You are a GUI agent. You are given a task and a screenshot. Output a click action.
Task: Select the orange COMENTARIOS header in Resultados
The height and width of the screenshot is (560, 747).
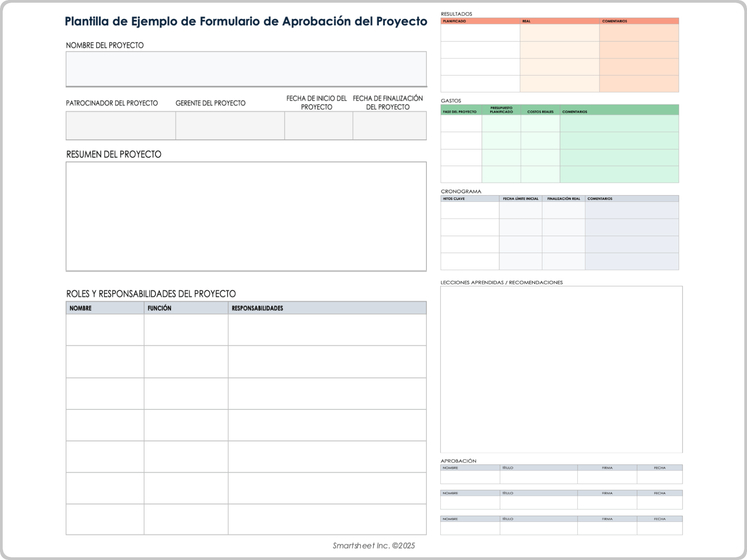point(614,21)
